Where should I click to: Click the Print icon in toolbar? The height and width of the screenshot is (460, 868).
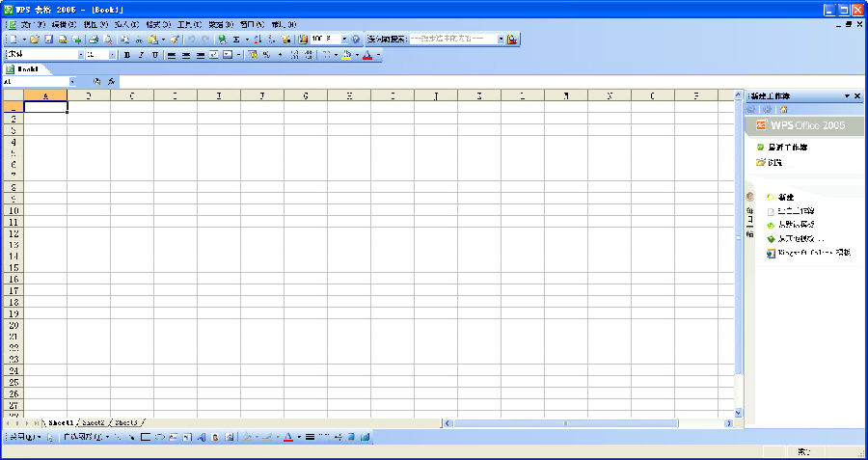tap(94, 40)
